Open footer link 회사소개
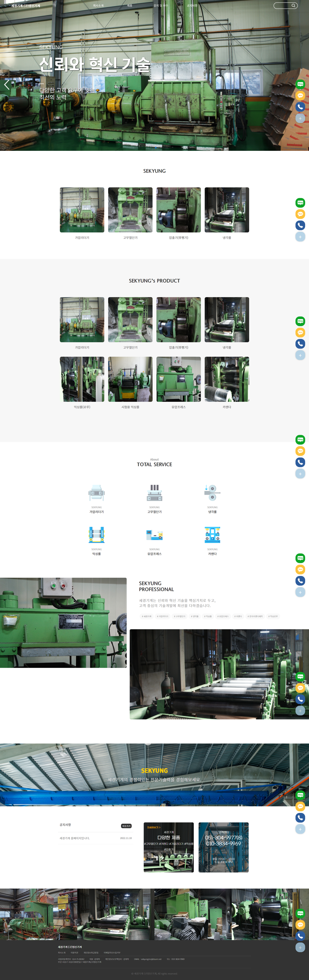The width and height of the screenshot is (309, 980). click(62, 953)
